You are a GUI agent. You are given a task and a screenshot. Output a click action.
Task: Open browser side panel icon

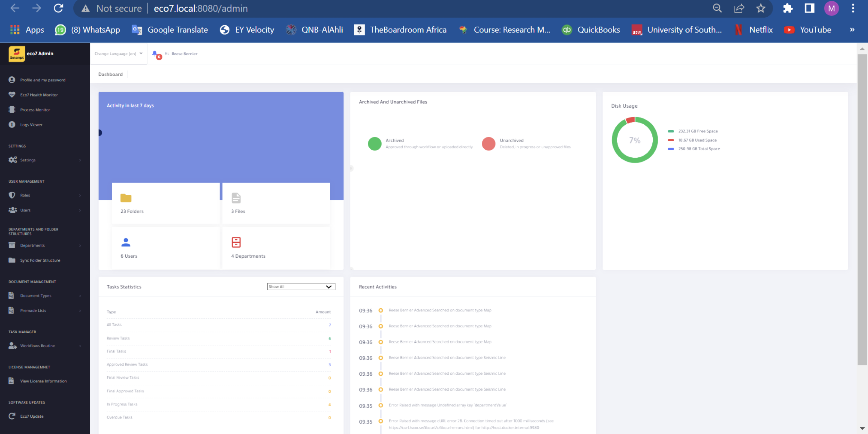pyautogui.click(x=809, y=8)
